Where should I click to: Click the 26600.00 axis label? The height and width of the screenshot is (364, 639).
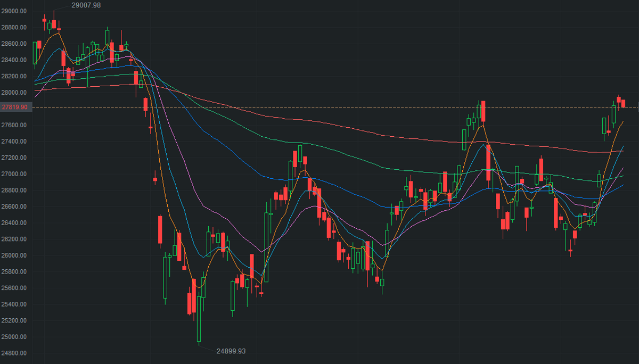coord(14,206)
